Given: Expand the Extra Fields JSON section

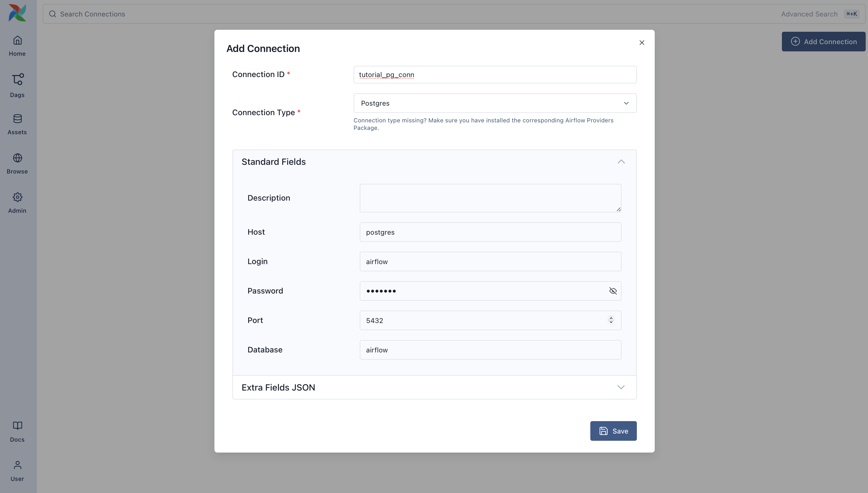Looking at the screenshot, I should 621,387.
